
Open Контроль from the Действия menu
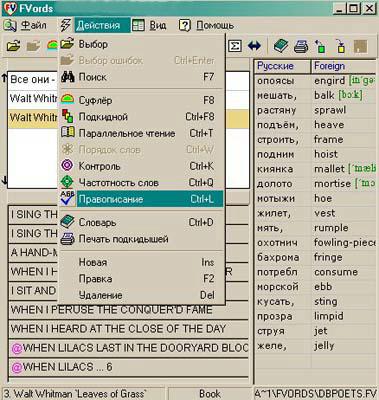[142, 166]
